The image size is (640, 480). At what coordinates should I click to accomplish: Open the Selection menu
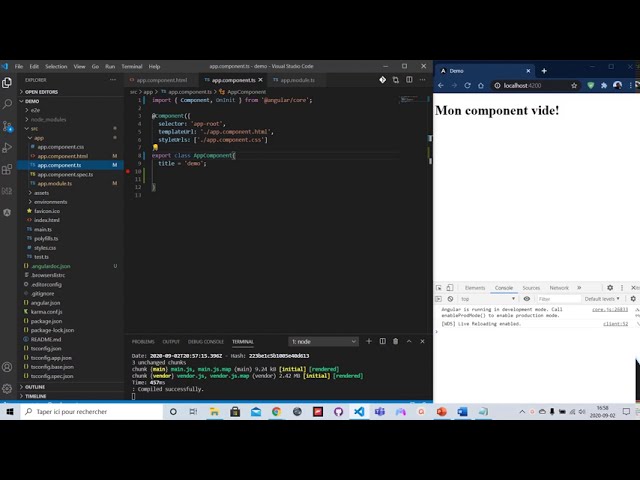(56, 67)
